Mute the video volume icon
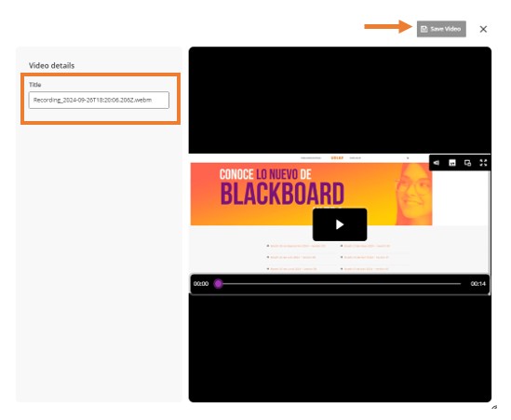This screenshot has width=511, height=420. pyautogui.click(x=437, y=163)
